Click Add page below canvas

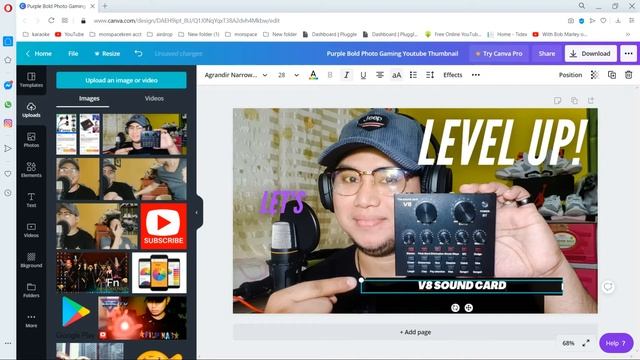coord(415,332)
